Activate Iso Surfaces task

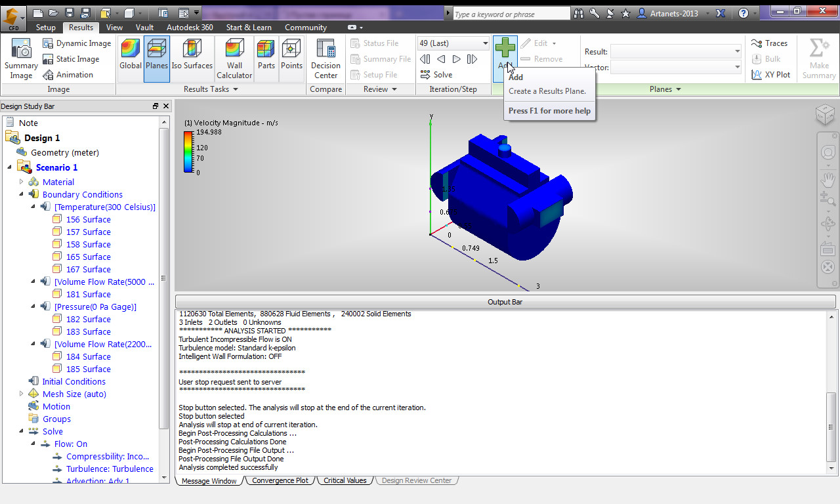pos(192,58)
